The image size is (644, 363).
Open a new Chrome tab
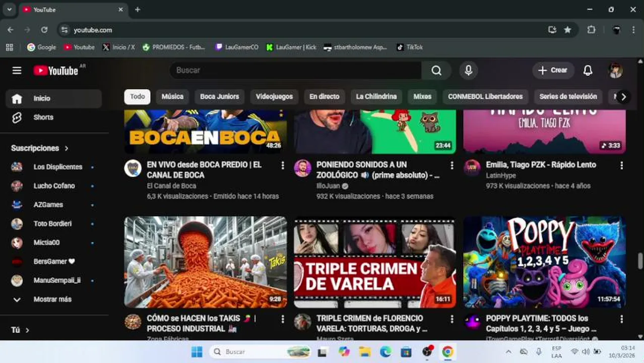(138, 10)
